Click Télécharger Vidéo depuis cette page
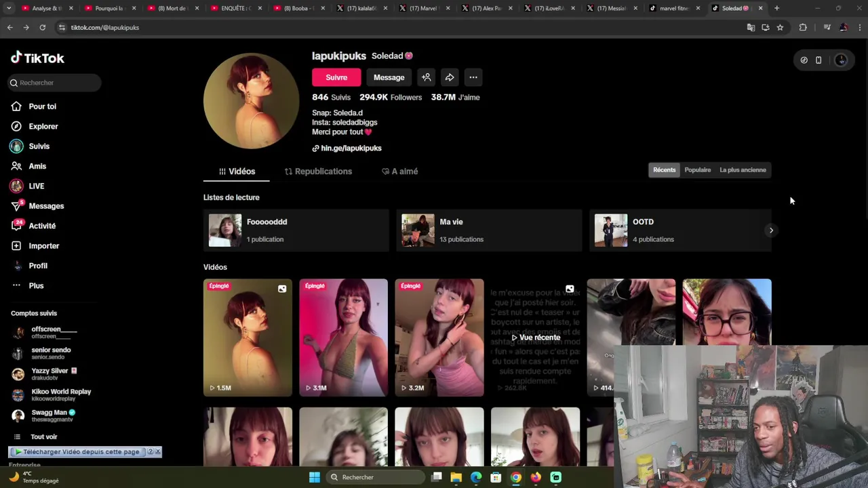The height and width of the screenshot is (488, 868). point(77,452)
